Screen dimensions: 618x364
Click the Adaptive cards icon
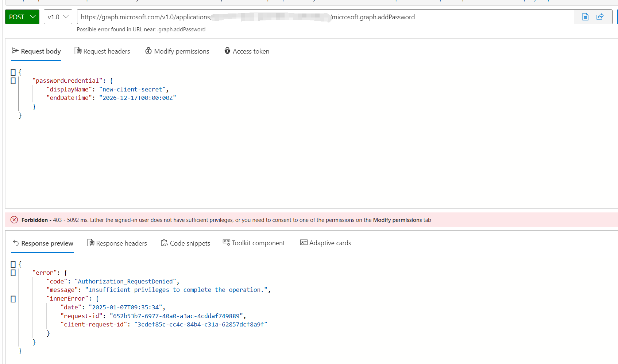[304, 242]
